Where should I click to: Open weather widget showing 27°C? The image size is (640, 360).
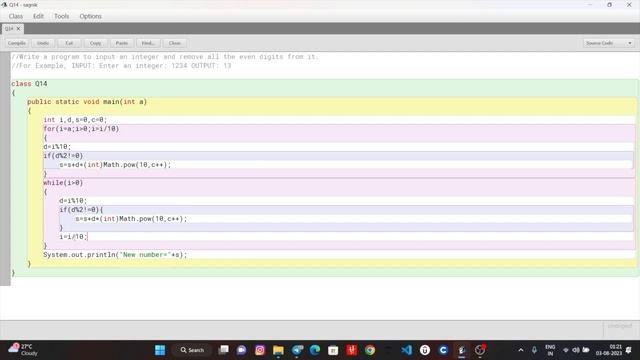click(24, 350)
